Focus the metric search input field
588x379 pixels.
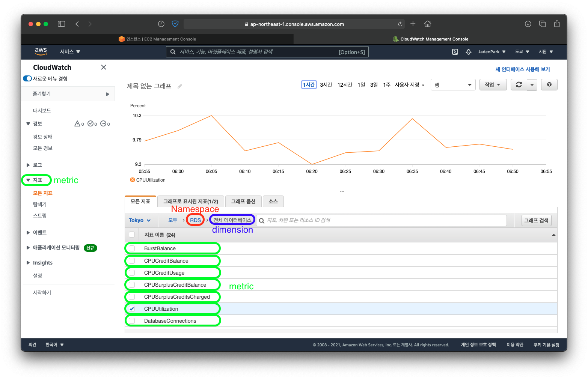(x=381, y=220)
